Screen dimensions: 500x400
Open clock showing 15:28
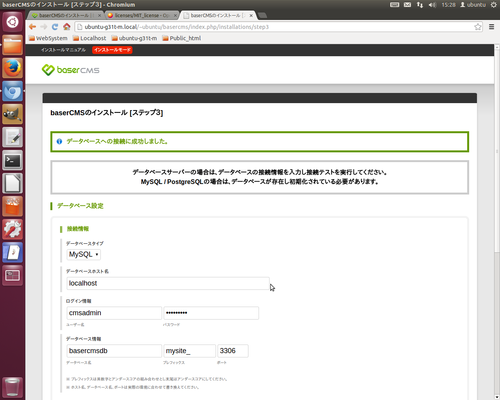coord(448,5)
